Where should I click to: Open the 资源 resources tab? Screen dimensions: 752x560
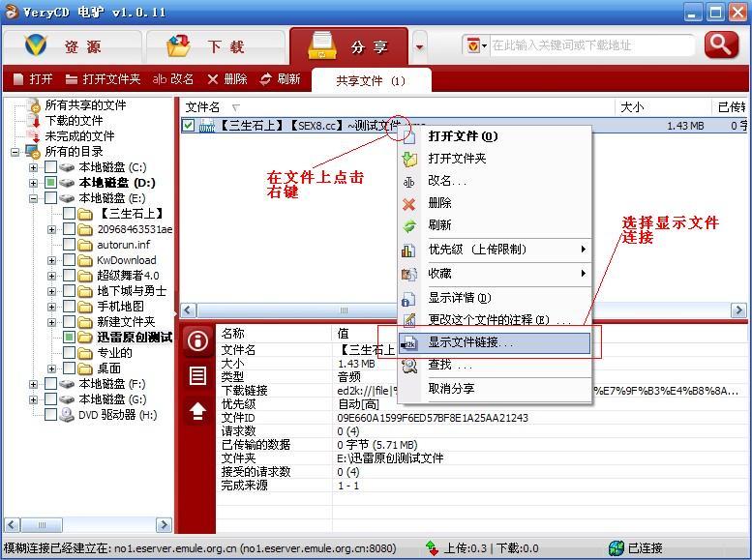(72, 46)
